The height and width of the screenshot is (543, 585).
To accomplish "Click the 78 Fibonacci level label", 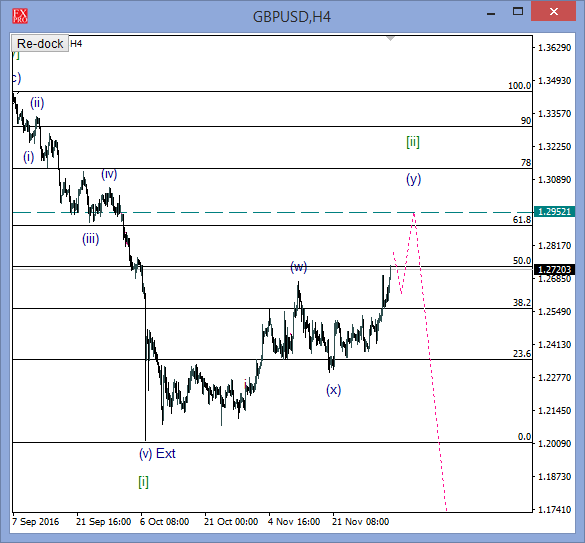I will point(526,163).
